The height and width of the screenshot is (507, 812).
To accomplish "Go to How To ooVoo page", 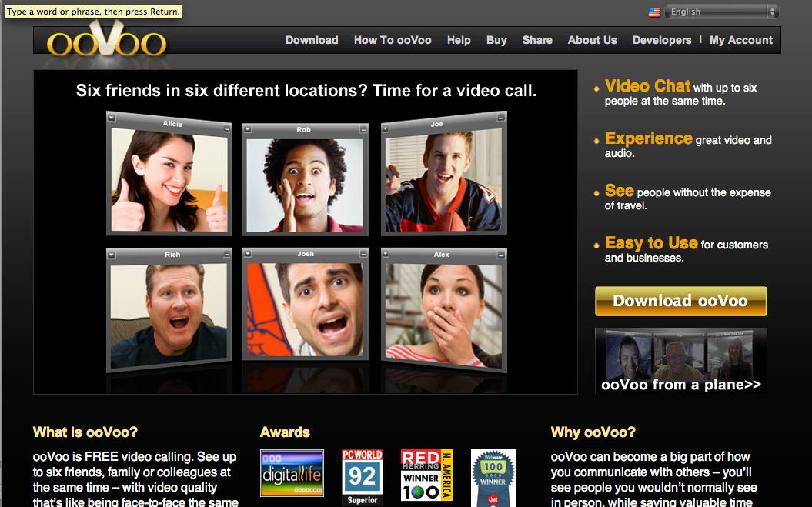I will pyautogui.click(x=393, y=40).
